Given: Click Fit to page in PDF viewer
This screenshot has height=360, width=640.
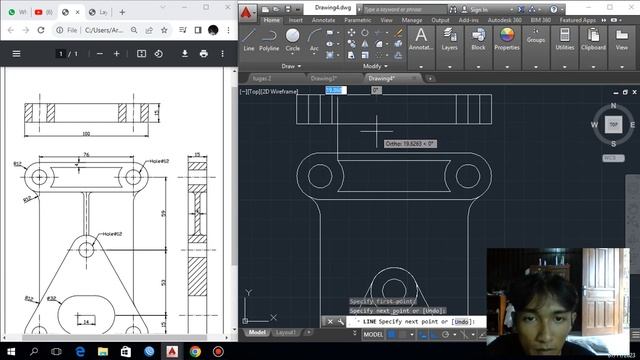Looking at the screenshot, I should (141, 53).
